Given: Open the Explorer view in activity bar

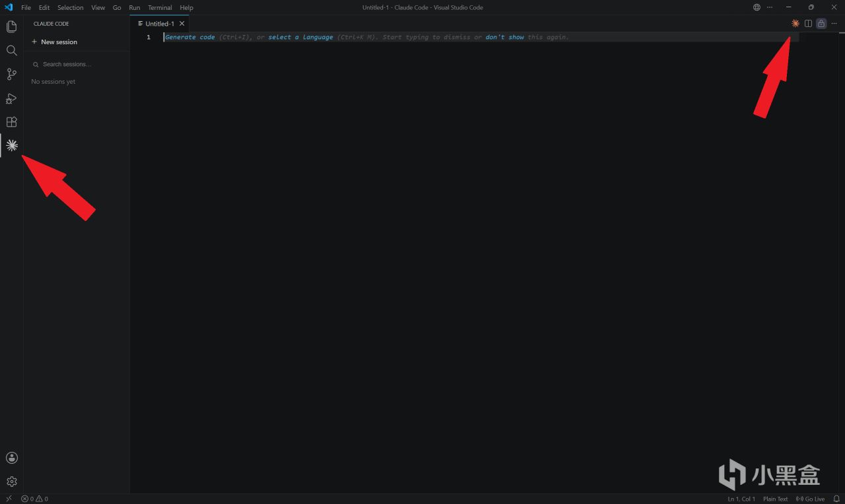Looking at the screenshot, I should pos(11,26).
